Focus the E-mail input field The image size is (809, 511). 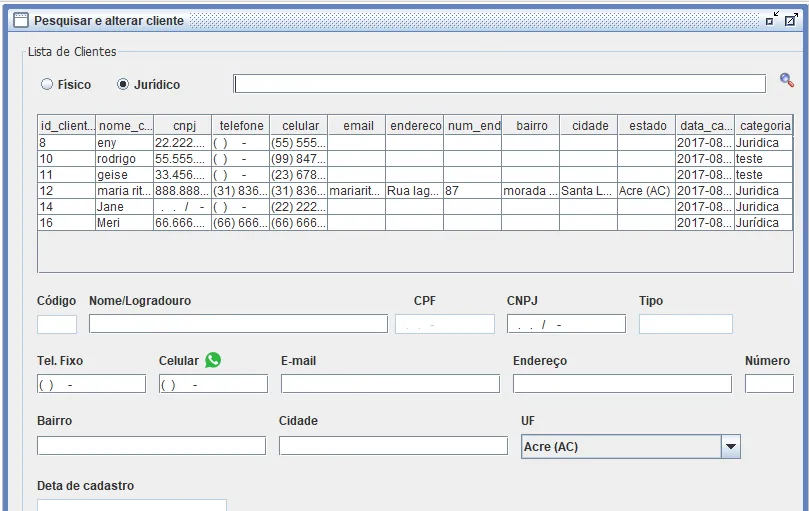[x=390, y=384]
